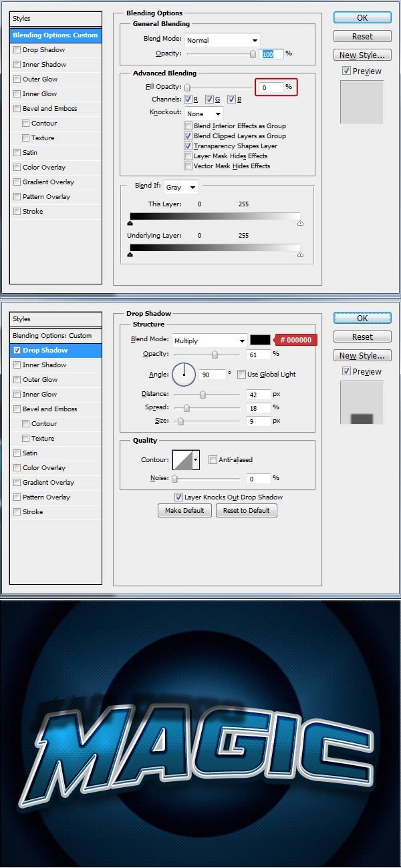Click the Drop Shadow angle dial

click(184, 374)
